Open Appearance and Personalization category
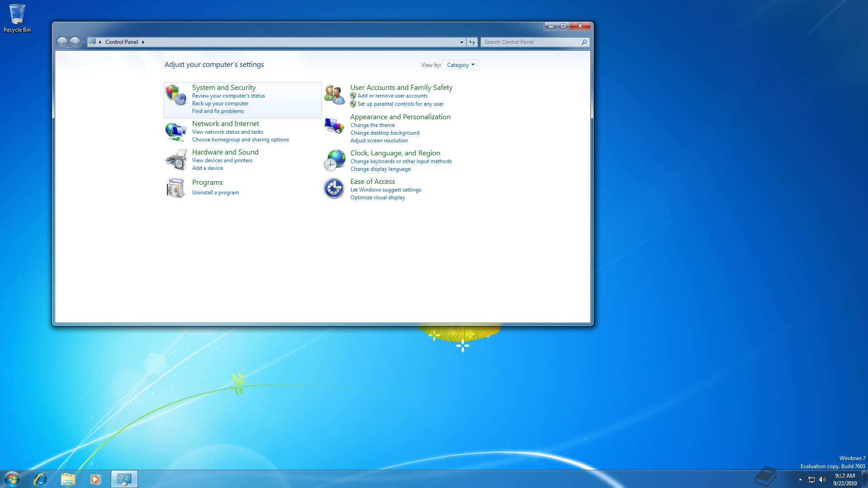This screenshot has height=488, width=868. pyautogui.click(x=401, y=117)
